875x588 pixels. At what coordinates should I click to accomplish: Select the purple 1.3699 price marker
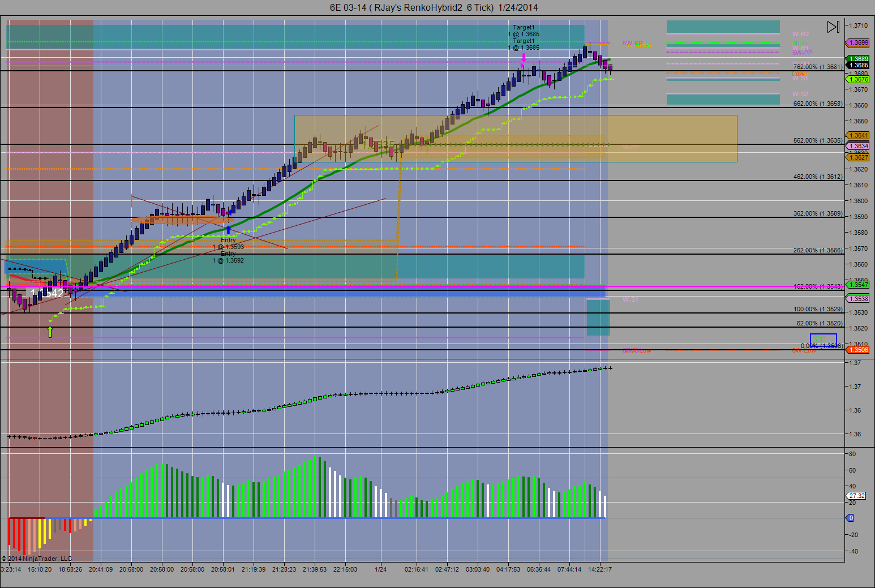point(858,42)
